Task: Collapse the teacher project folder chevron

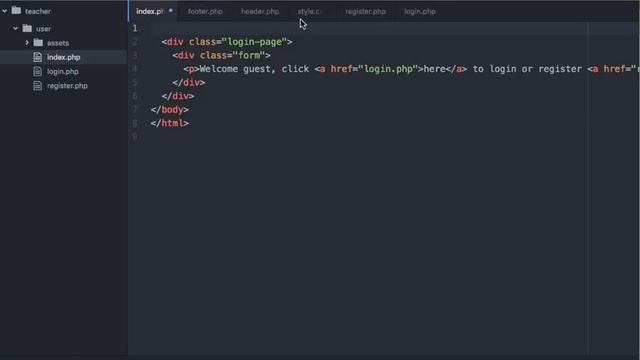Action: tap(4, 11)
